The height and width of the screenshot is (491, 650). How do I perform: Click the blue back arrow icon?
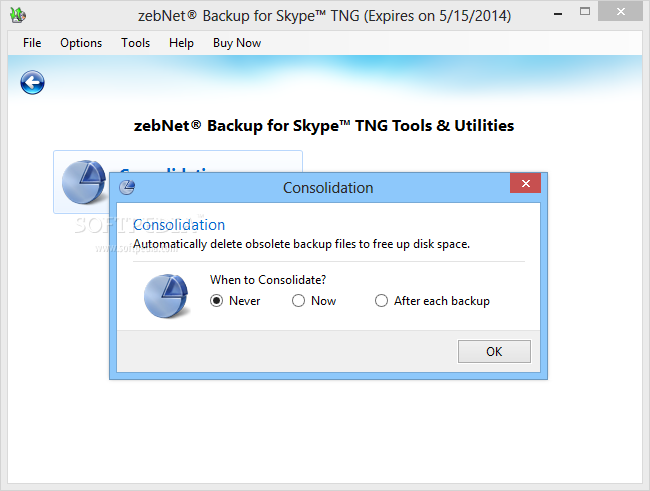click(x=32, y=83)
